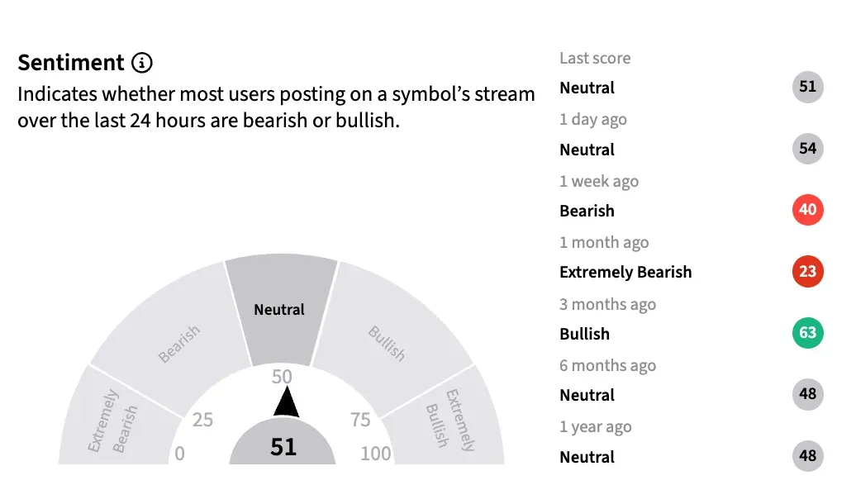This screenshot has width=856, height=504.
Task: Click the green 63 bullish score badge
Action: coord(807,333)
